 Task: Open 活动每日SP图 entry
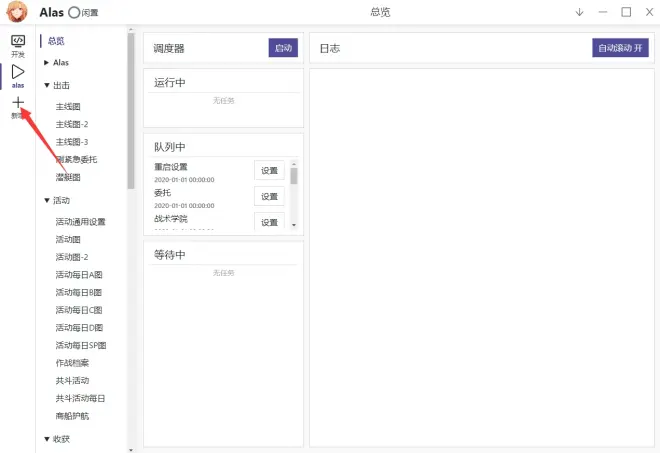(81, 346)
